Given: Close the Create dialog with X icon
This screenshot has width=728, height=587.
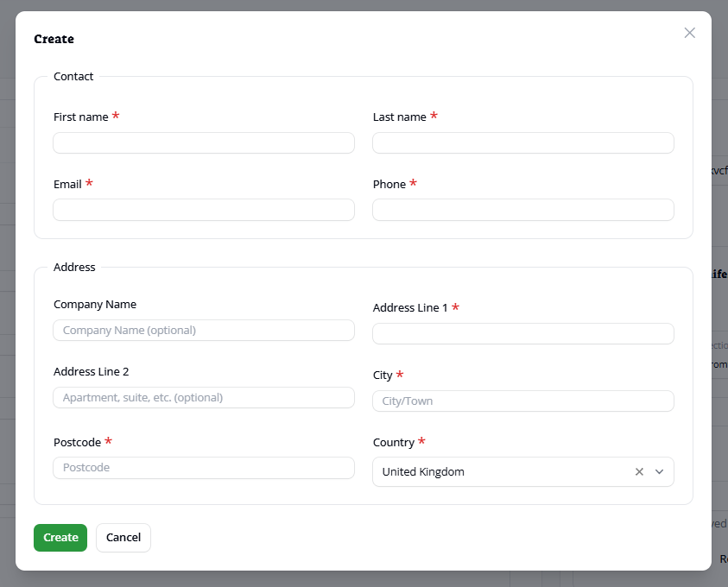Looking at the screenshot, I should pyautogui.click(x=689, y=33).
